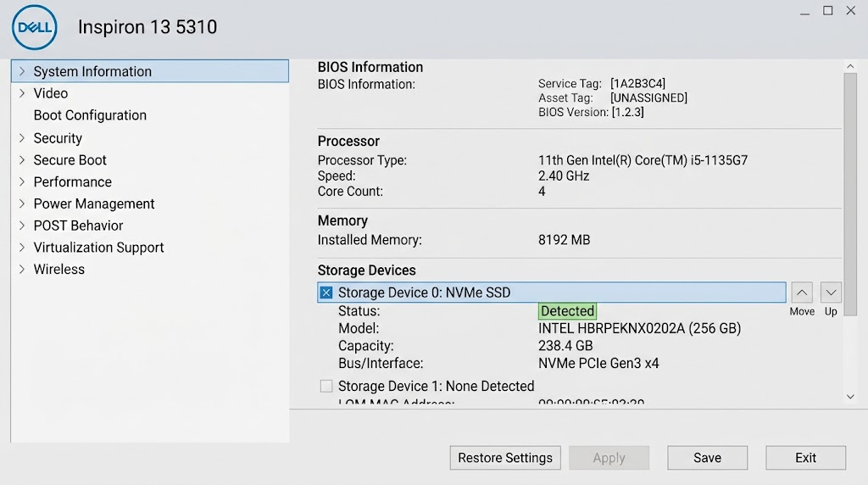Image resolution: width=868 pixels, height=485 pixels.
Task: Click the vertical scrollbar thumb
Action: (x=850, y=194)
